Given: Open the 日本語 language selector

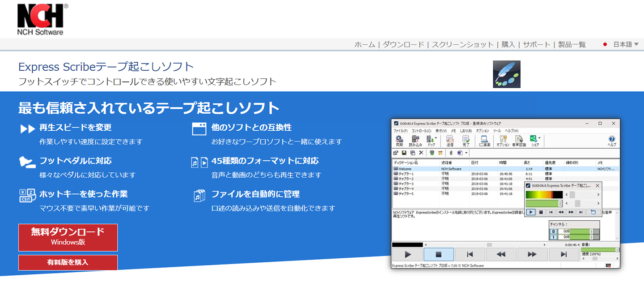Looking at the screenshot, I should click(x=624, y=44).
